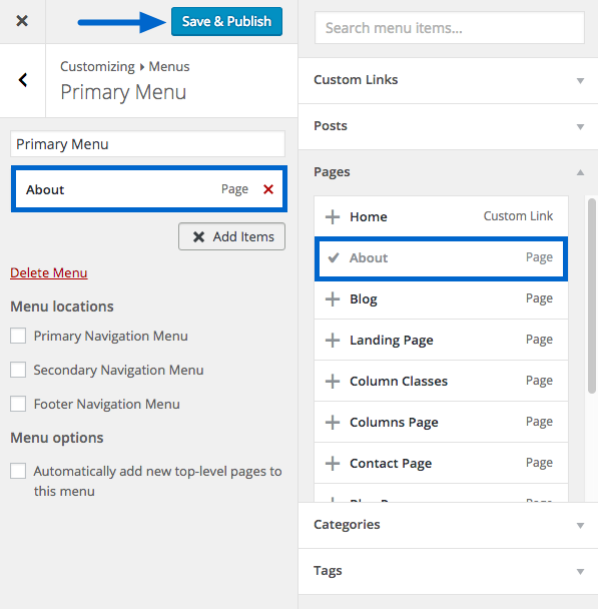Focus the Search menu items field
The height and width of the screenshot is (609, 600).
tap(449, 28)
